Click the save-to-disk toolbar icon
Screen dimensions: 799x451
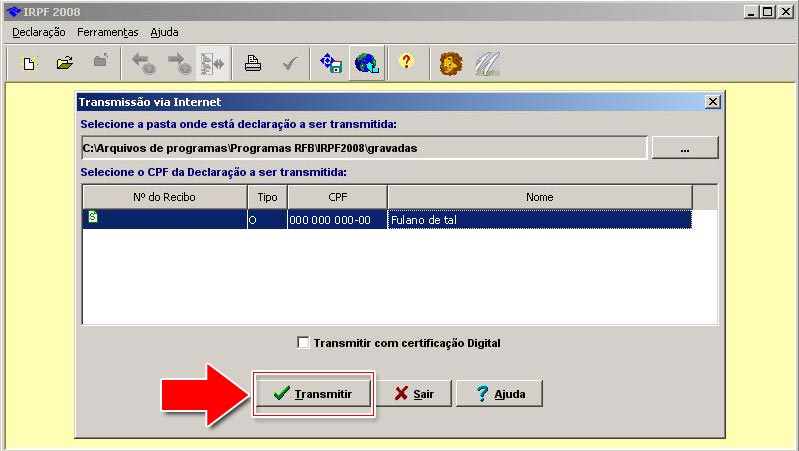point(330,63)
